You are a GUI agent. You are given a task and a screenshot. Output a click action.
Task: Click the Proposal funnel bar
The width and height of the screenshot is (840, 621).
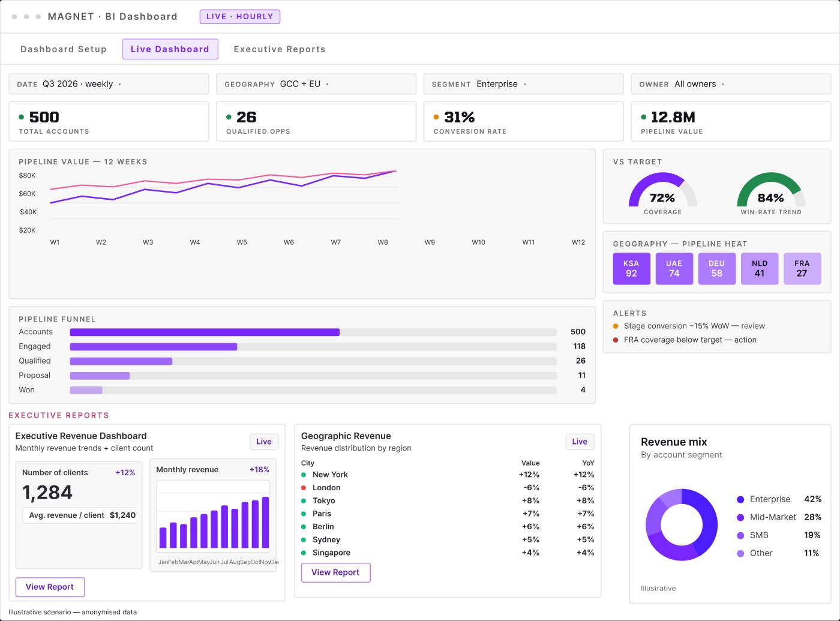pyautogui.click(x=313, y=376)
